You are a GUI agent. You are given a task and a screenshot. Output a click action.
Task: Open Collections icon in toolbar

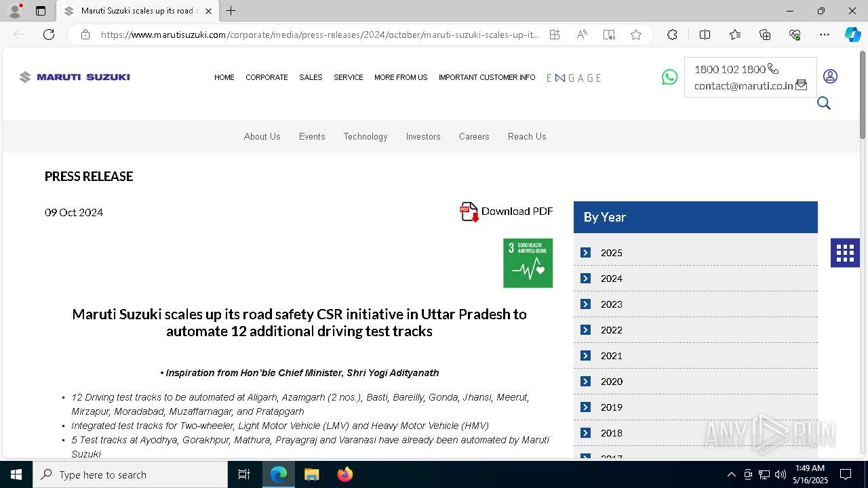click(765, 35)
